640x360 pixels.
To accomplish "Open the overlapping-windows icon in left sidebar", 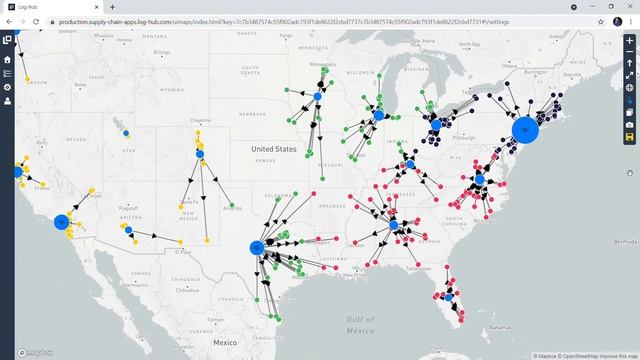I will tap(7, 40).
